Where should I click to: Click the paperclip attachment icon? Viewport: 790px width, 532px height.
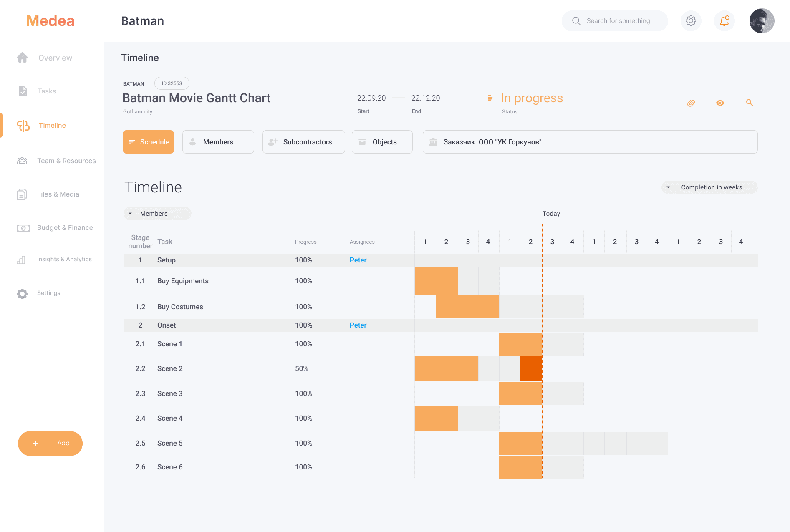click(691, 103)
